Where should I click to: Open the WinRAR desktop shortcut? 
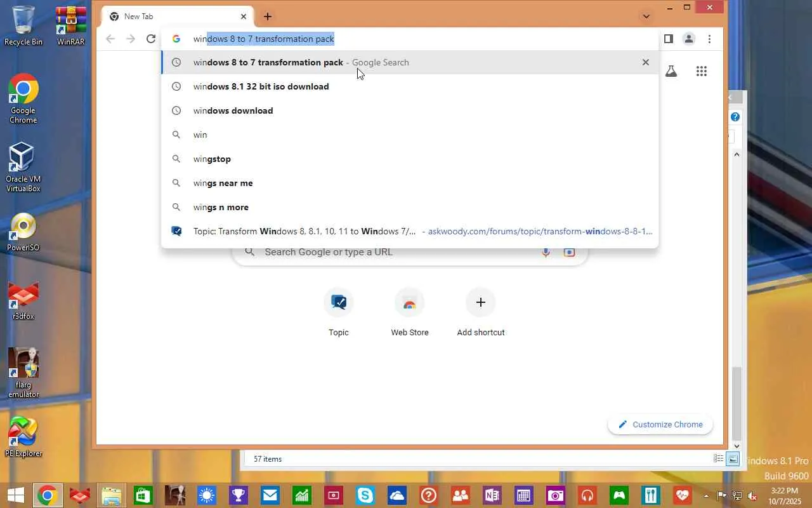(x=71, y=26)
